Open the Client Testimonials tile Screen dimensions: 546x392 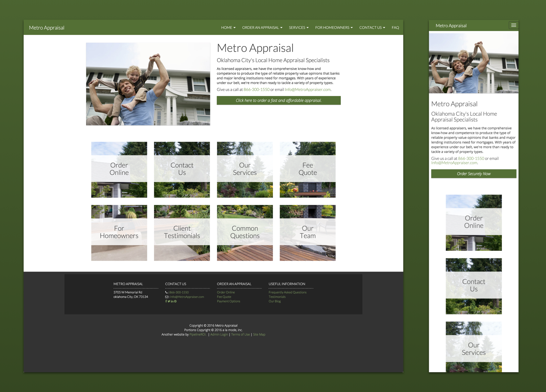click(182, 233)
